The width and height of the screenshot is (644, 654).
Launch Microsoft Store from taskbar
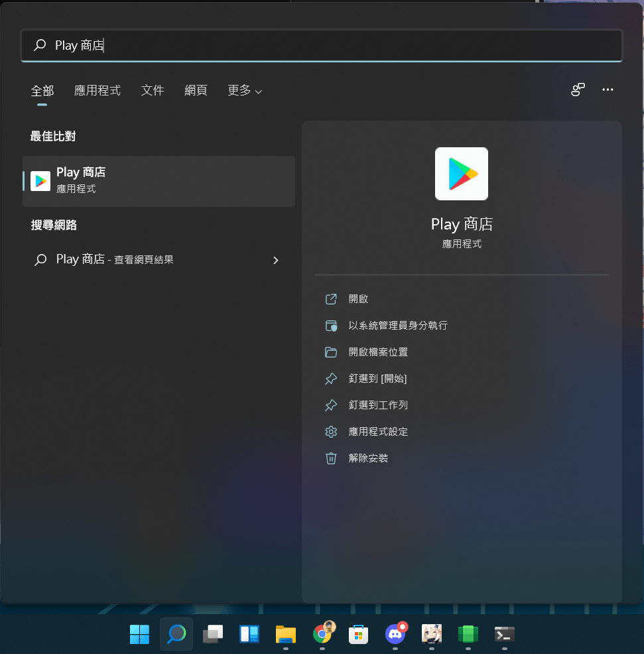[x=358, y=634]
